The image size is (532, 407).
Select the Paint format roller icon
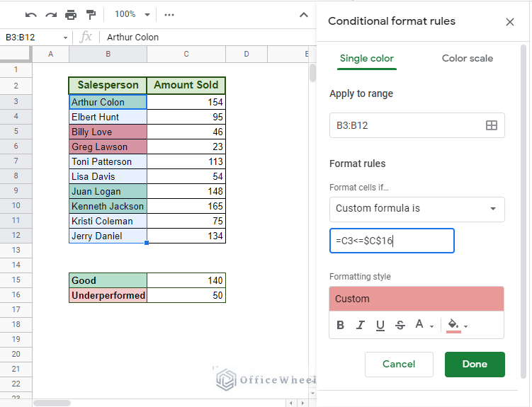(91, 14)
